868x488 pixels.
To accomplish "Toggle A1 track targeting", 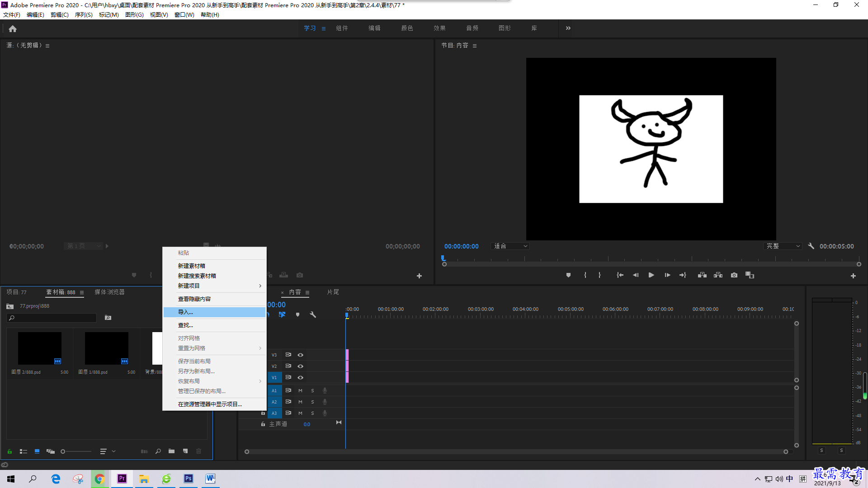I will point(274,391).
